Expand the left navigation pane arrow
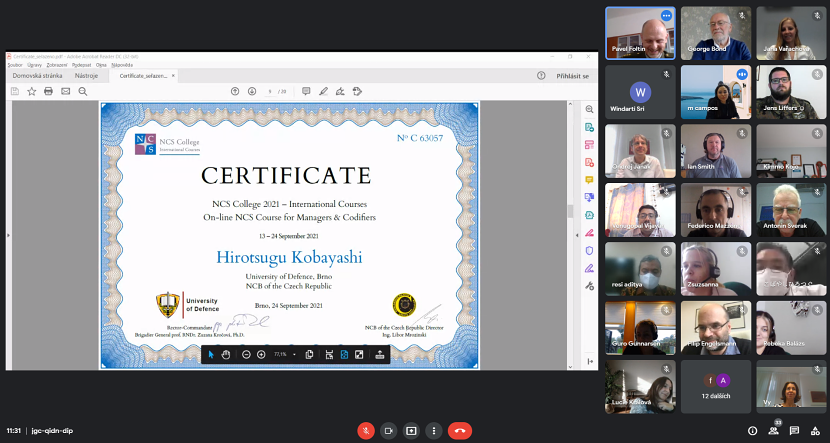The image size is (830, 443). click(8, 236)
